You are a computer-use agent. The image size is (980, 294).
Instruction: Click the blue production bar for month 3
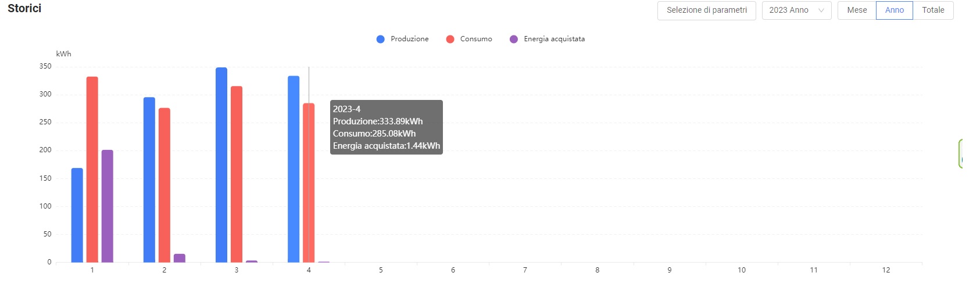coord(221,166)
